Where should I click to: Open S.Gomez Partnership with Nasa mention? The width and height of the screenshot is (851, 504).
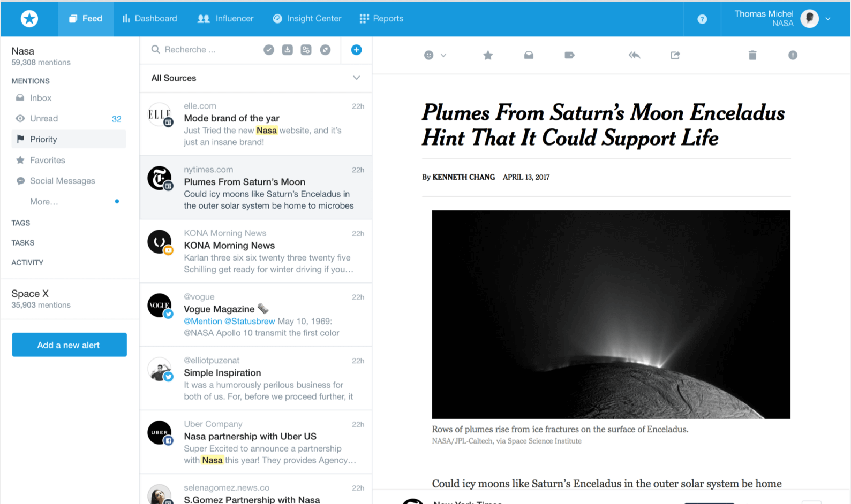[256, 490]
